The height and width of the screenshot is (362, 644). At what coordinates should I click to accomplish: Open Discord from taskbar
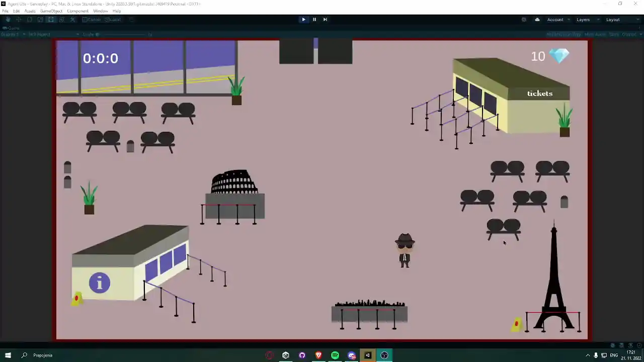coord(352,355)
